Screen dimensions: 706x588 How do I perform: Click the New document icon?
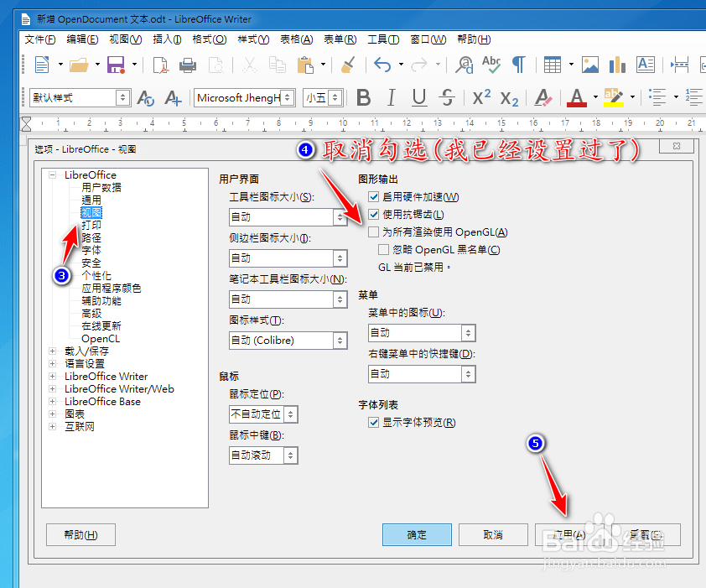pos(42,65)
